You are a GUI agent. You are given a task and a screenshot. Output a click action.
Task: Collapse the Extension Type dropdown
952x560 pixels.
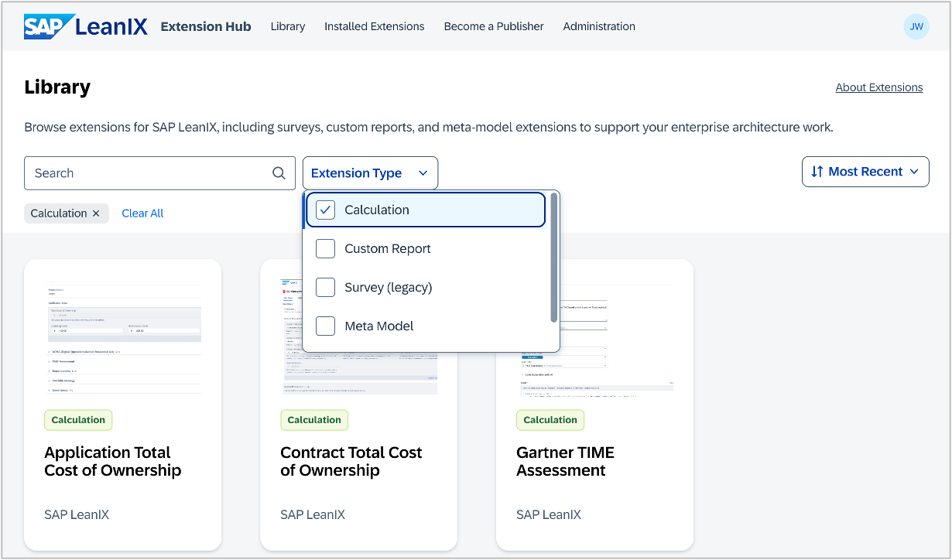[370, 173]
